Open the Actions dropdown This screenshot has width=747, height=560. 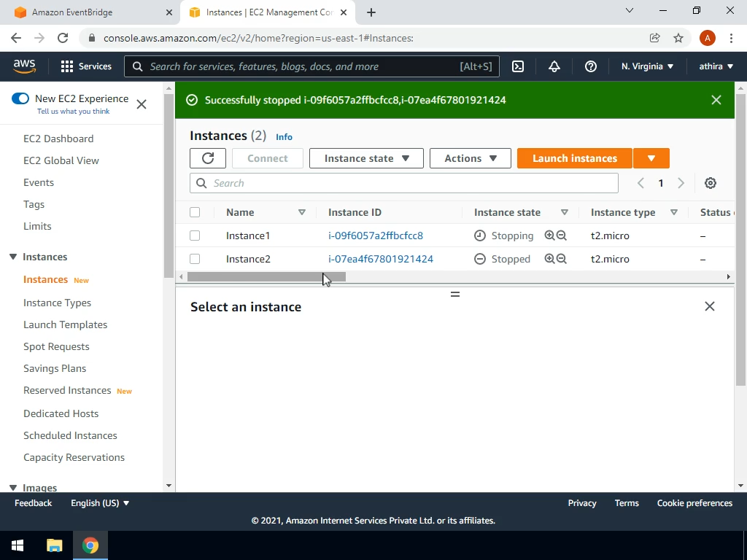[x=471, y=158]
